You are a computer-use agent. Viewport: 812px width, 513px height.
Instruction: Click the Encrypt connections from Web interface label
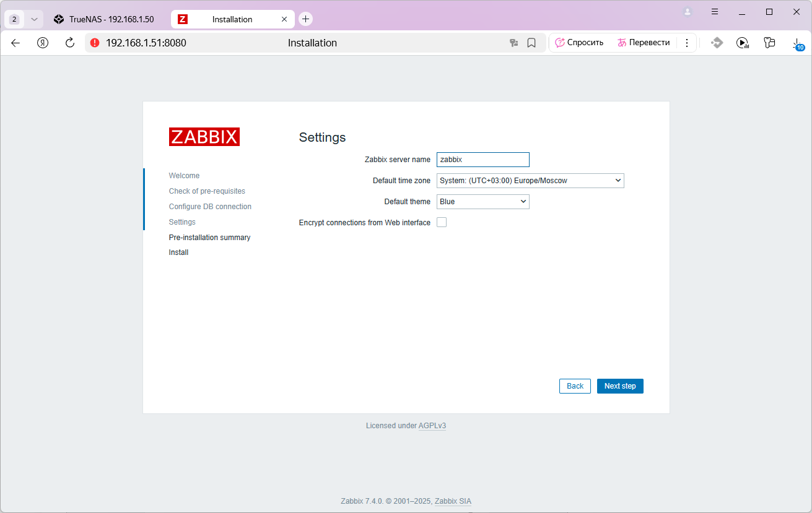click(x=365, y=223)
